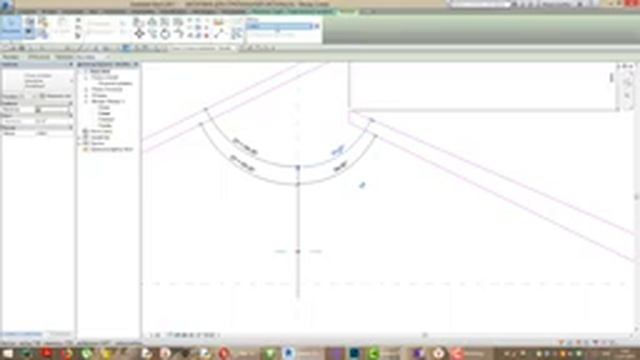Open the red Opera taskbar icon
640x360 pixels.
[224, 353]
